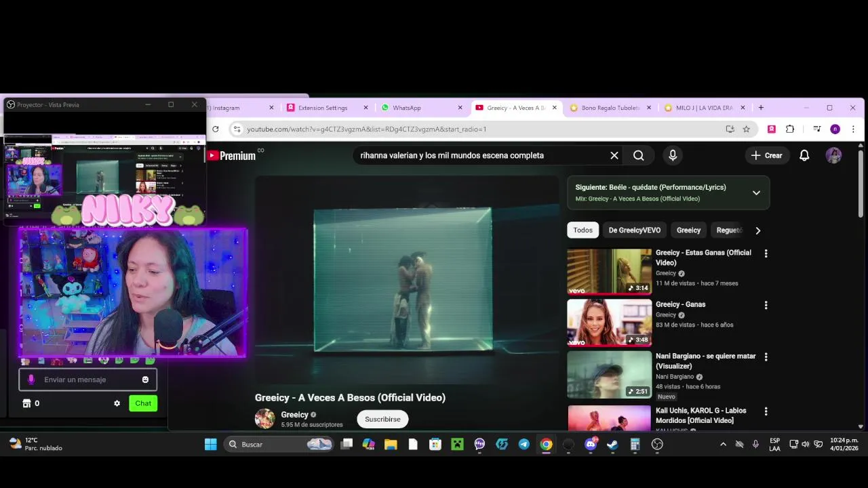Open options for Labios Mordidos video
The width and height of the screenshot is (868, 488).
(766, 411)
